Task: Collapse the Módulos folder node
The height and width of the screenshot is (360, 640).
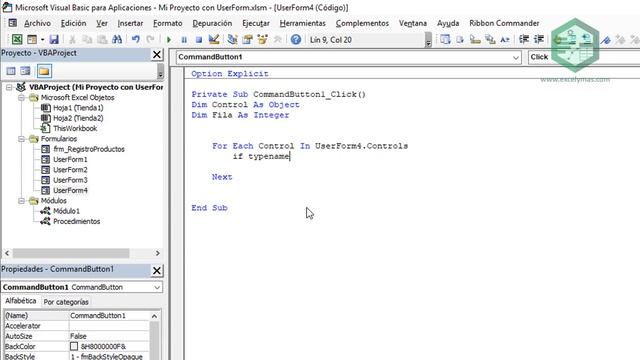Action: click(x=21, y=200)
